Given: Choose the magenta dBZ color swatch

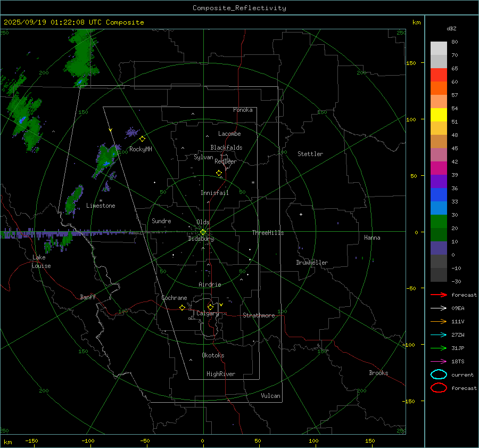Looking at the screenshot, I should pos(439,168).
